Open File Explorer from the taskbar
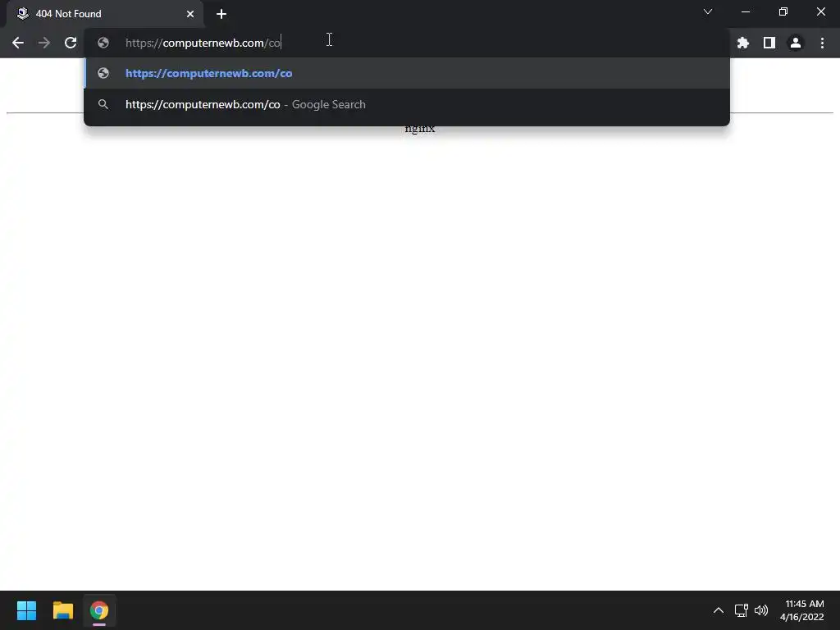The width and height of the screenshot is (840, 630). [62, 610]
